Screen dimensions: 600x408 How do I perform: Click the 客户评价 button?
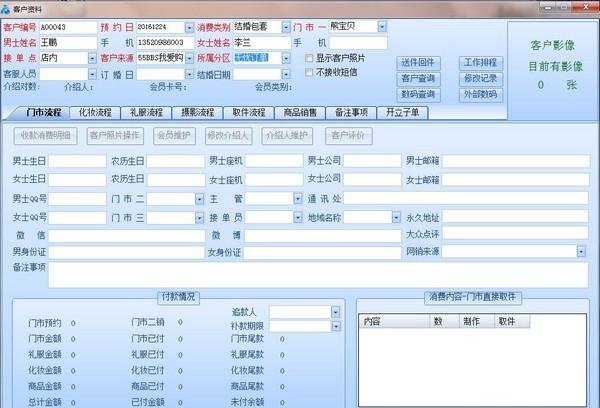coord(349,136)
